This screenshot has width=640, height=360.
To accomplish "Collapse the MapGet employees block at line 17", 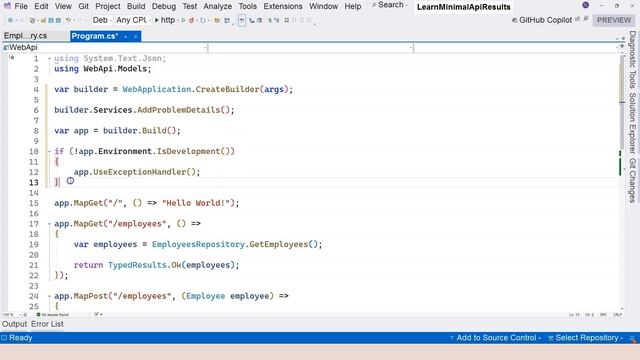I will tap(49, 224).
